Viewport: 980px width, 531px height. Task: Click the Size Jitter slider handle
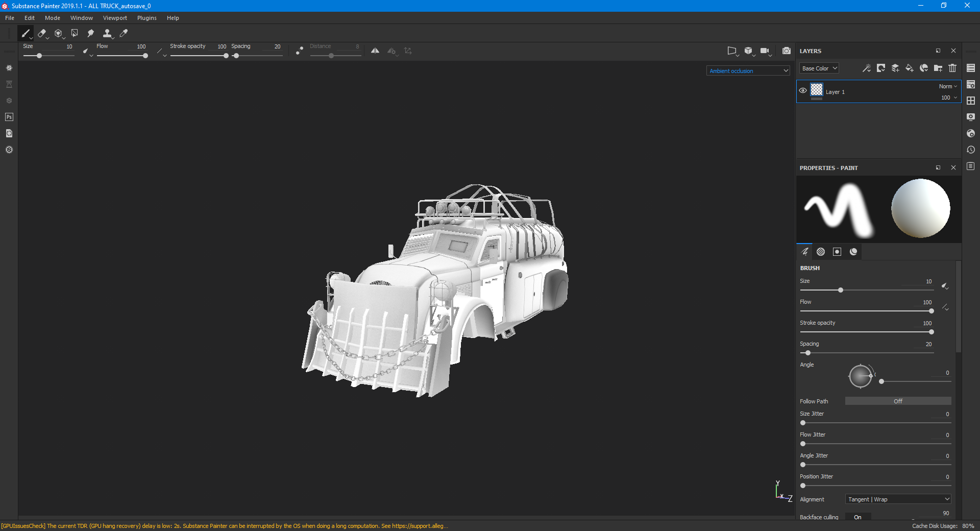(x=803, y=423)
